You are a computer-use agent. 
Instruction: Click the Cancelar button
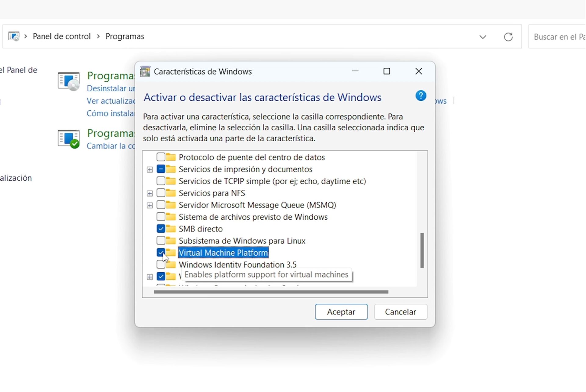point(400,312)
